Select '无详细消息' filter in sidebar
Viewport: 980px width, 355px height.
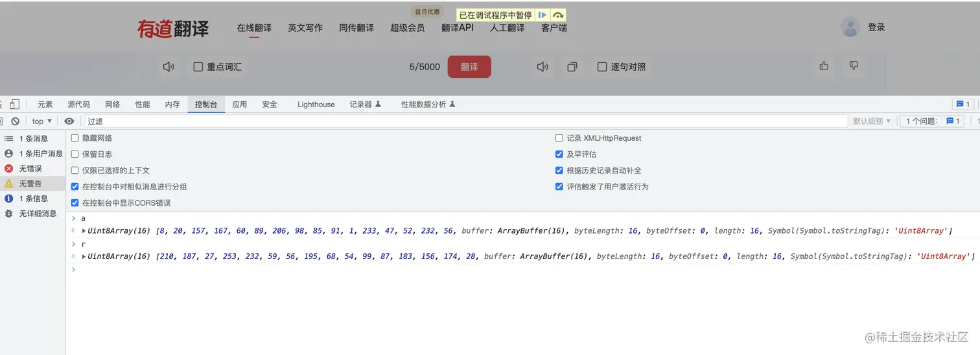click(33, 214)
